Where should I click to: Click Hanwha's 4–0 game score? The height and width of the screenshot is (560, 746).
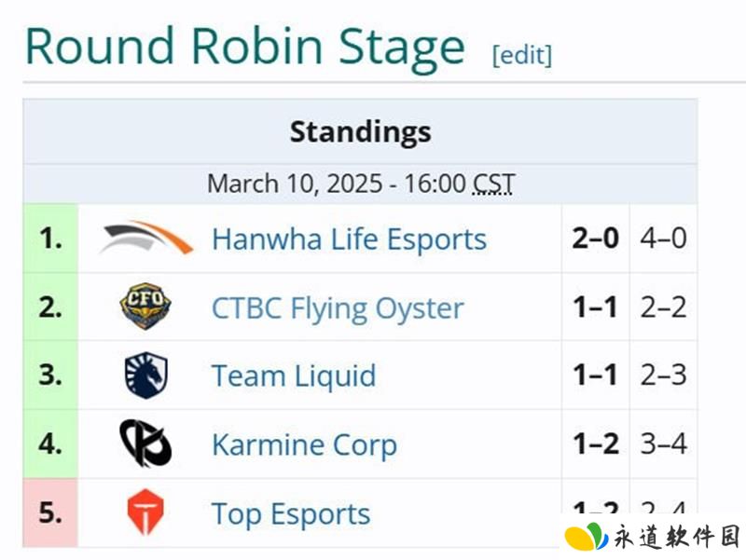pyautogui.click(x=663, y=239)
